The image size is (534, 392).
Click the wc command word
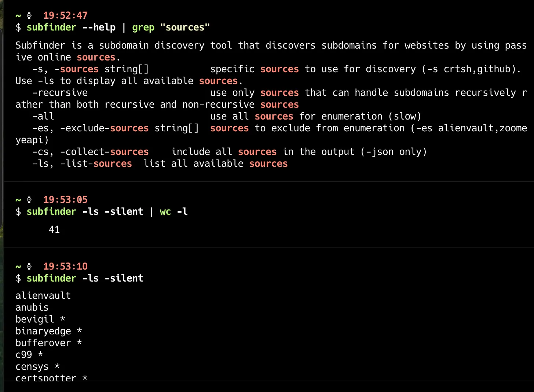tap(165, 212)
